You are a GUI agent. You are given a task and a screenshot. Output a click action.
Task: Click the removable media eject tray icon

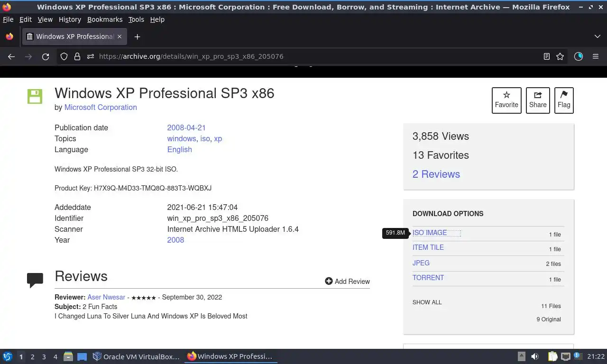[522, 356]
